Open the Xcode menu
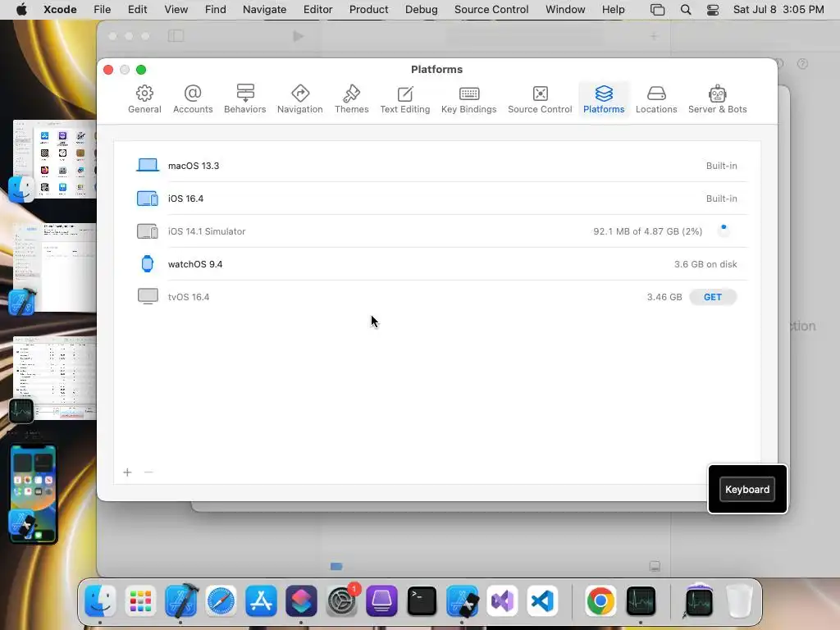840x630 pixels. pyautogui.click(x=60, y=9)
